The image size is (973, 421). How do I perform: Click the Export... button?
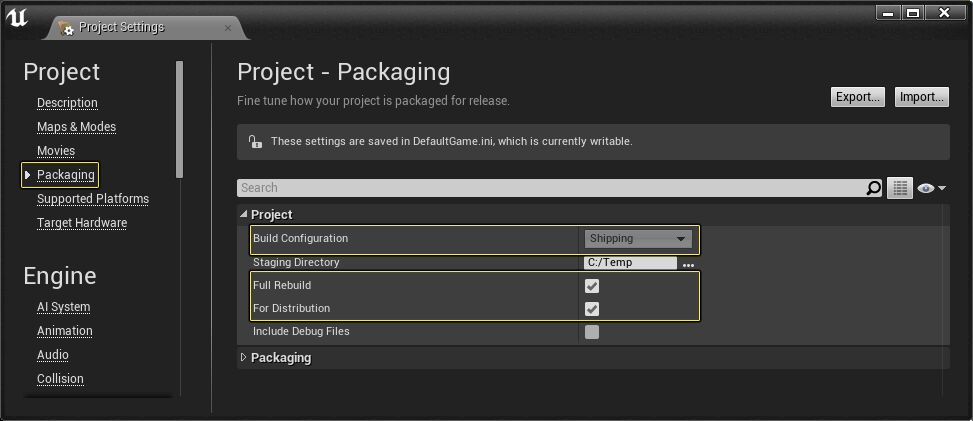pyautogui.click(x=858, y=97)
